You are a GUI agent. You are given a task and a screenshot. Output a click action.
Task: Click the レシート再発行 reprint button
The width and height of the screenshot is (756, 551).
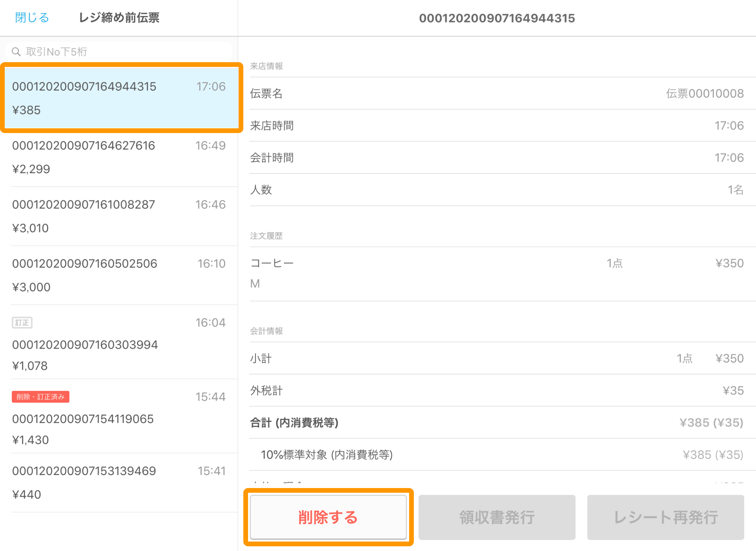click(665, 517)
